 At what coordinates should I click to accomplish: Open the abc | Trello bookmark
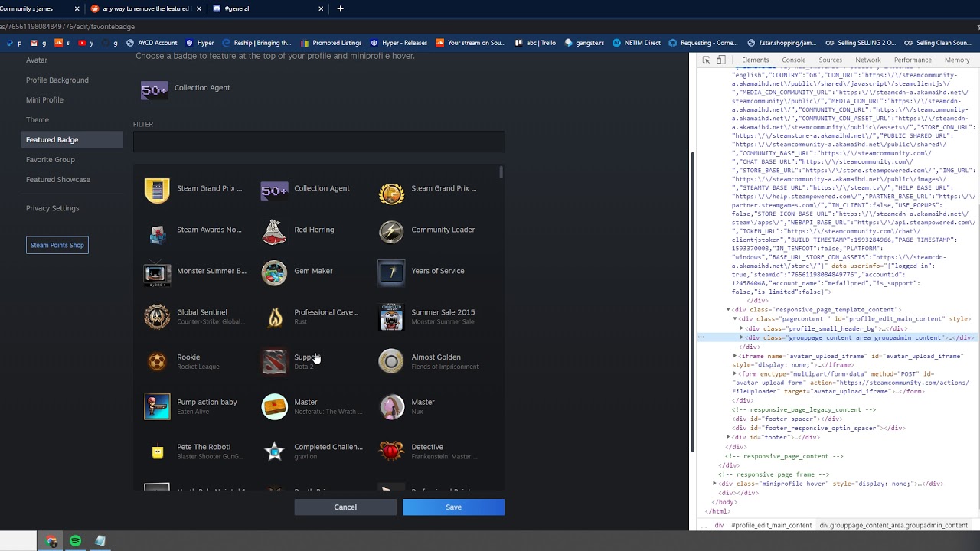[535, 43]
